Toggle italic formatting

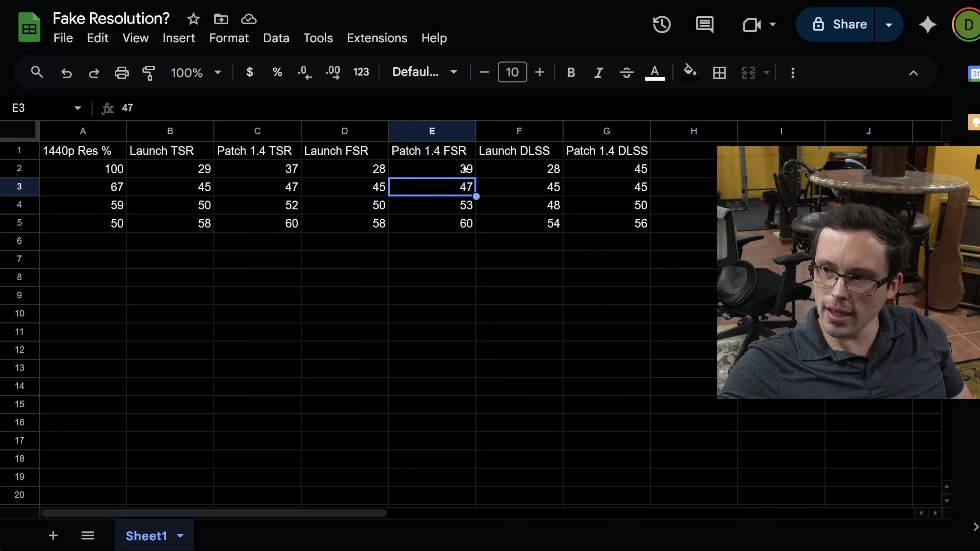(598, 72)
